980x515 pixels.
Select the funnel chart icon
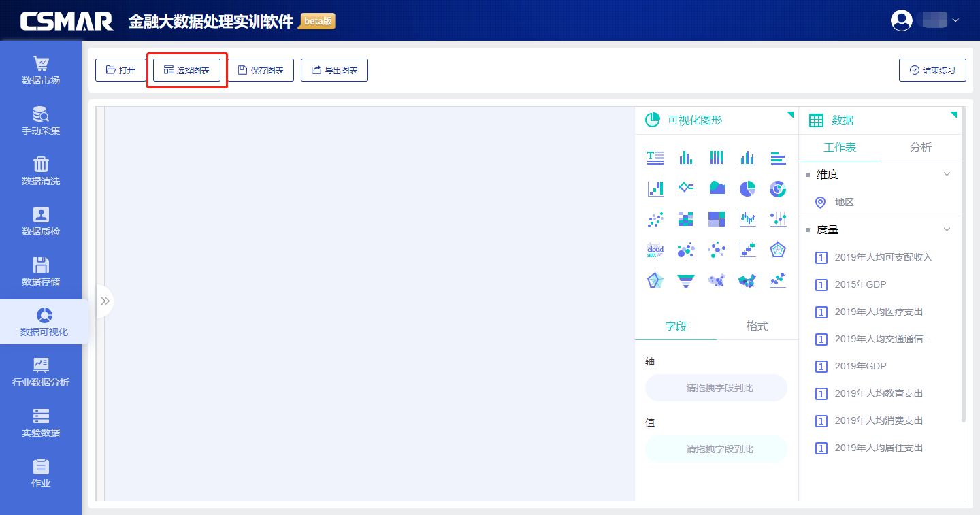click(x=686, y=280)
